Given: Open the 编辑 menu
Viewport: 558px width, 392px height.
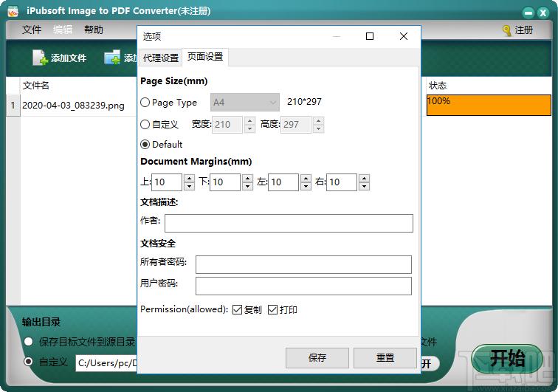Looking at the screenshot, I should (x=63, y=30).
